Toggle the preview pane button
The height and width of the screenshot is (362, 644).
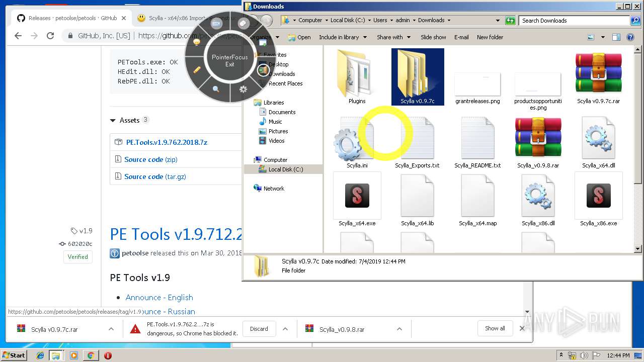tap(616, 37)
